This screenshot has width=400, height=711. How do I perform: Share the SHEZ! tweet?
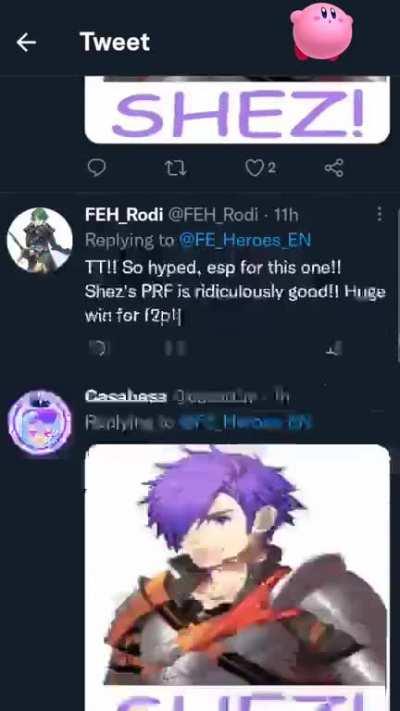(x=334, y=168)
